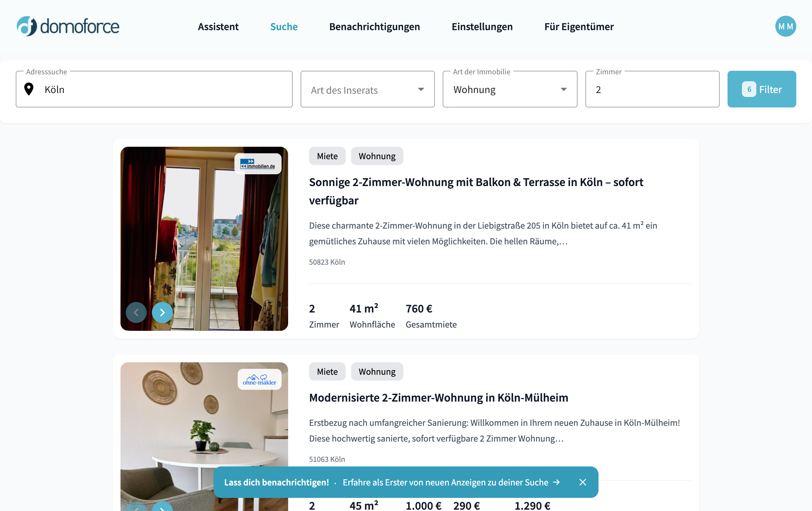Show previous photo of first listing
Screen dimensions: 812x511
[x=136, y=313]
